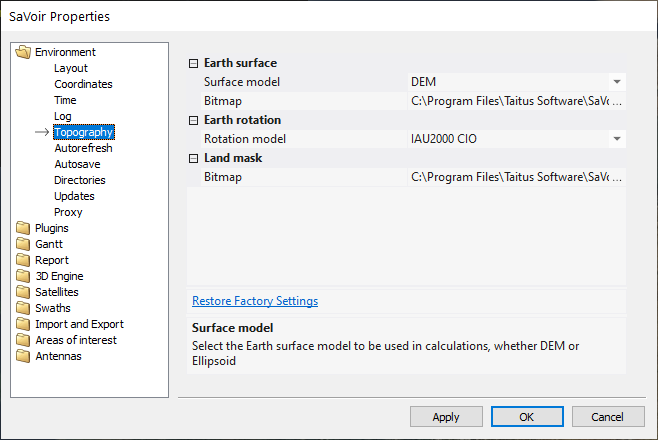Screen dimensions: 658x440
Task: Click the Environment folder icon
Action: [x=24, y=52]
